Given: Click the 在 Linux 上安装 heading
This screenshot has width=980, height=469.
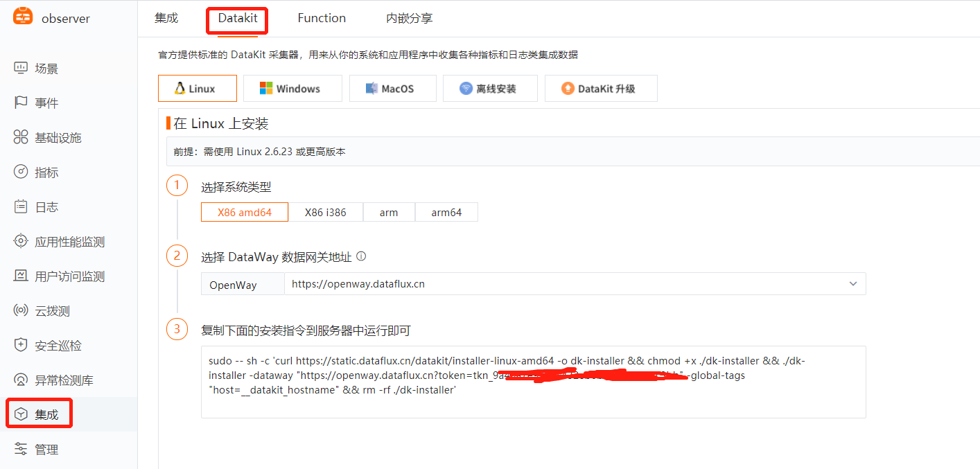Looking at the screenshot, I should tap(221, 123).
